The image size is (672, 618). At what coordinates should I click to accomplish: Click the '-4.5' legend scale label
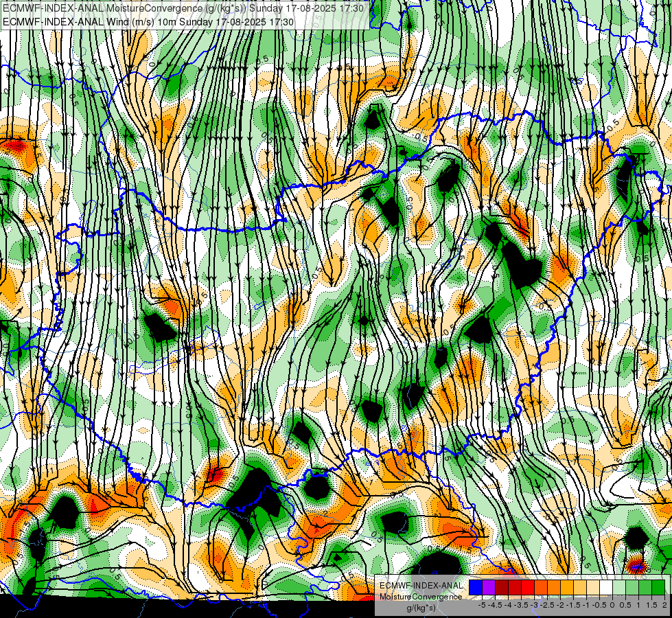[x=495, y=605]
